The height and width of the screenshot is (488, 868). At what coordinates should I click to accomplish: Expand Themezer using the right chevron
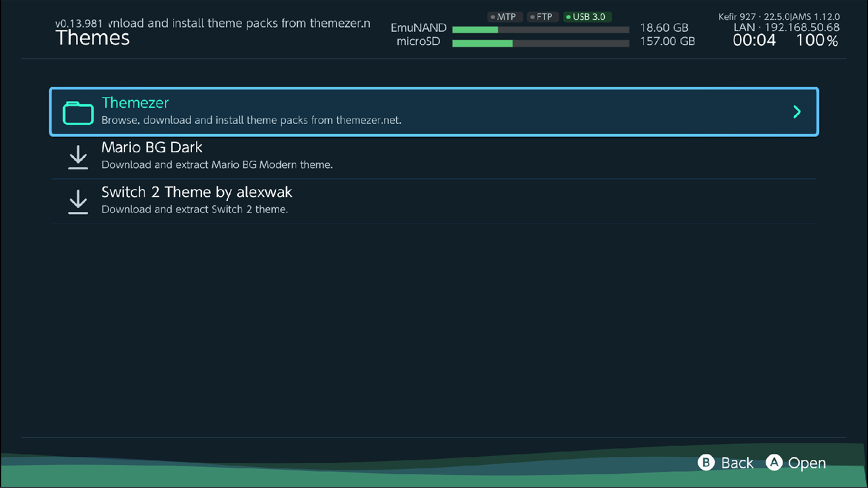tap(797, 112)
